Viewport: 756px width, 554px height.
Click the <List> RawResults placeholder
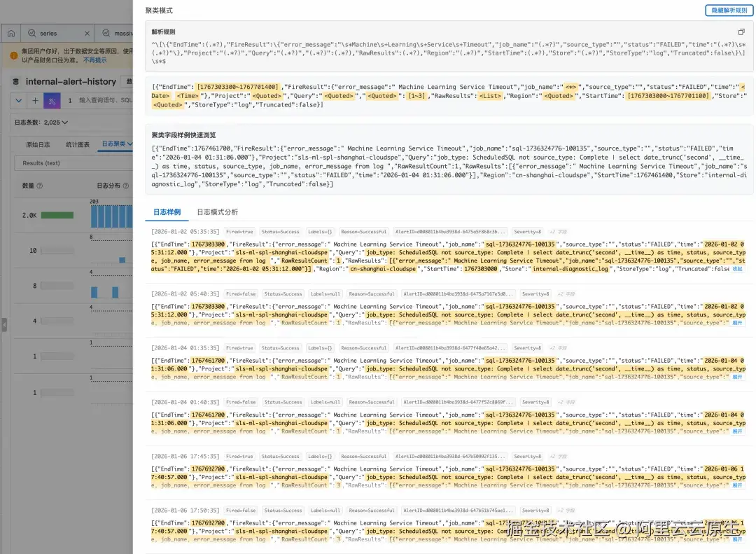point(490,96)
